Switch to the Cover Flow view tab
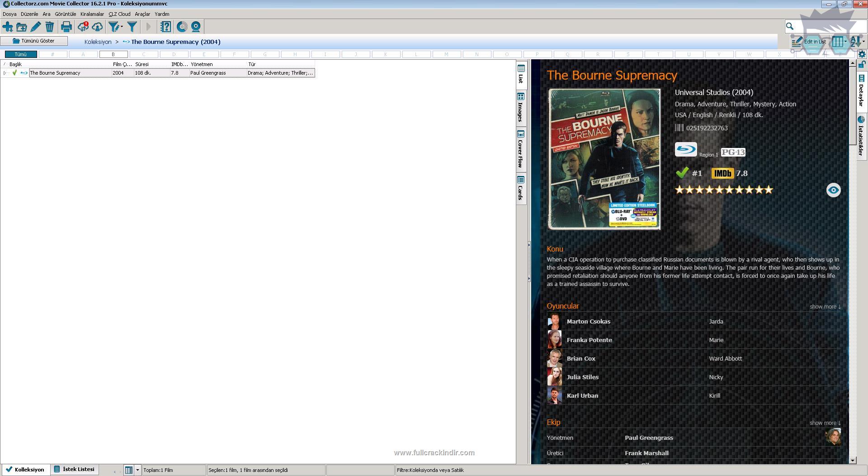868x476 pixels. pos(521,149)
